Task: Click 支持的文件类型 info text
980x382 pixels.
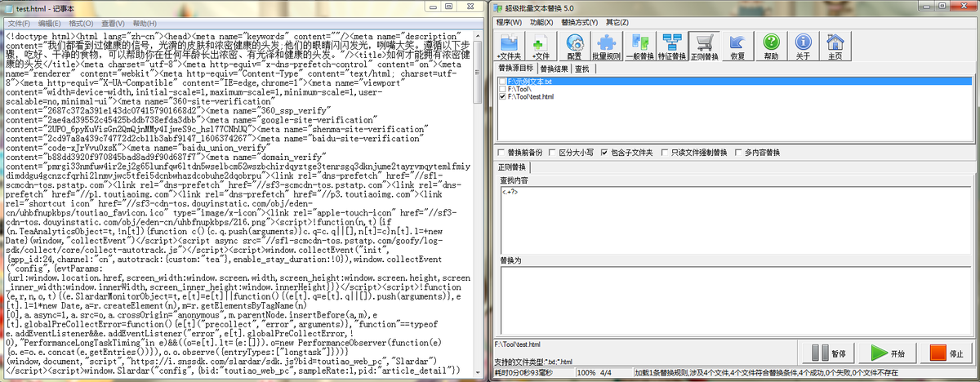Action: (x=534, y=362)
